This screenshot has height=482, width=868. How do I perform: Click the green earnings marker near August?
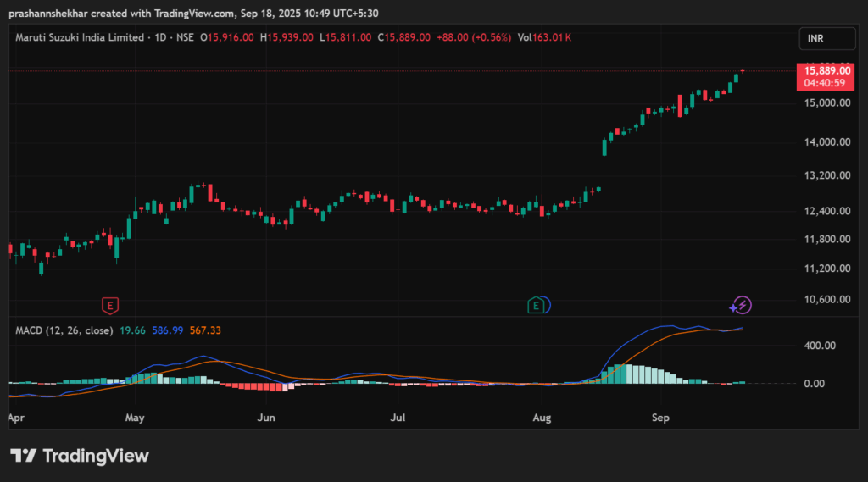pyautogui.click(x=536, y=305)
